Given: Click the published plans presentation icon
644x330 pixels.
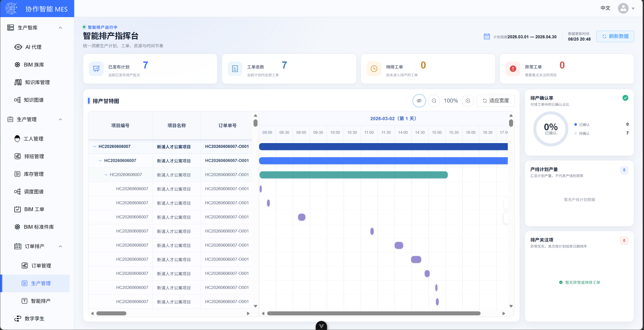Looking at the screenshot, I should (x=96, y=69).
